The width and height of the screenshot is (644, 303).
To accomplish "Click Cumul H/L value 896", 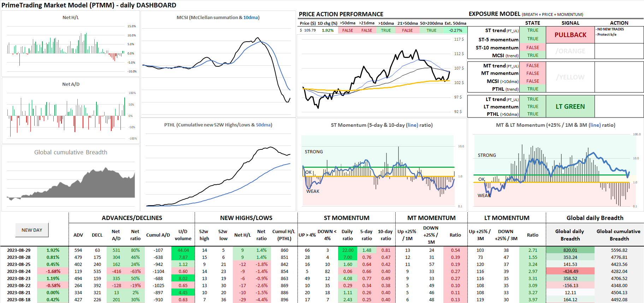I will pos(284,299).
